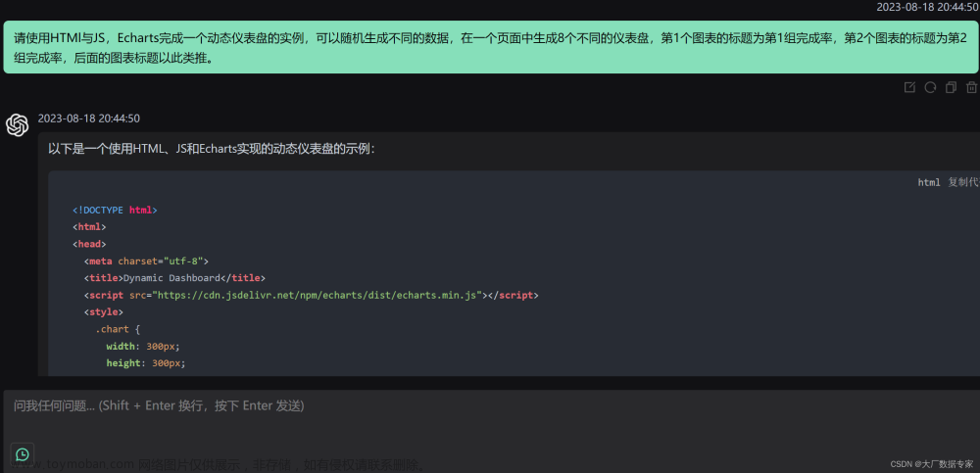
Task: Click the response timestamp 2023-08-18 20:44:50
Action: [x=89, y=118]
